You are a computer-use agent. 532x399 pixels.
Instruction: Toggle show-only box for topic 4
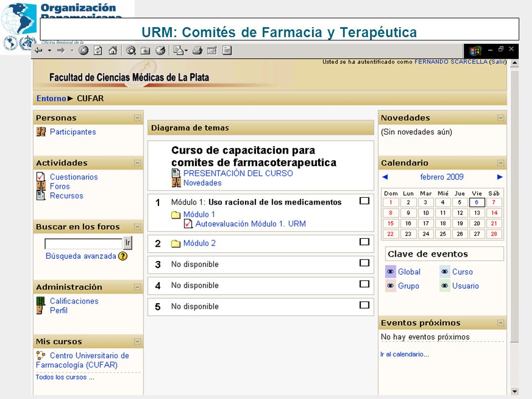click(x=365, y=284)
